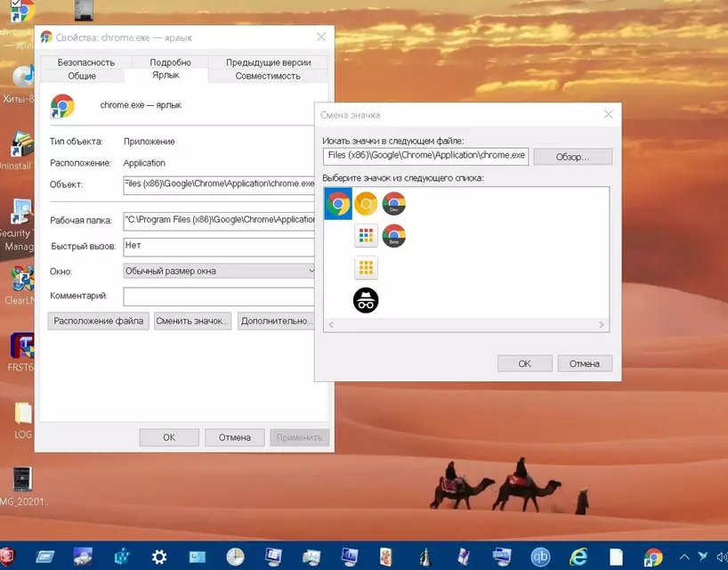
Task: Click right arrow of icon list scrollbar
Action: tap(602, 325)
